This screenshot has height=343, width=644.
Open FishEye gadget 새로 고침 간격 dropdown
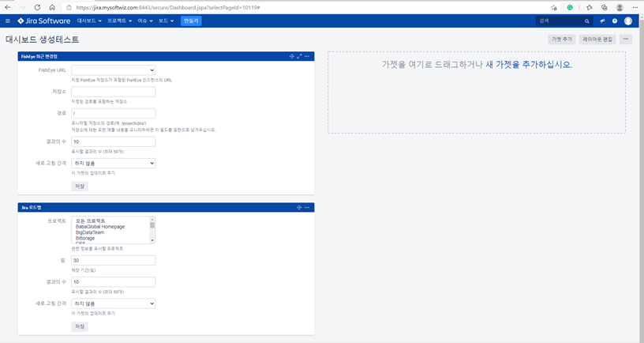point(114,164)
